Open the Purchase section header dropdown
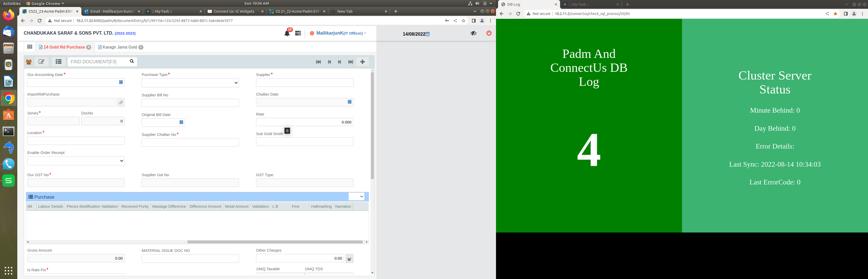This screenshot has width=868, height=279. coord(356,196)
